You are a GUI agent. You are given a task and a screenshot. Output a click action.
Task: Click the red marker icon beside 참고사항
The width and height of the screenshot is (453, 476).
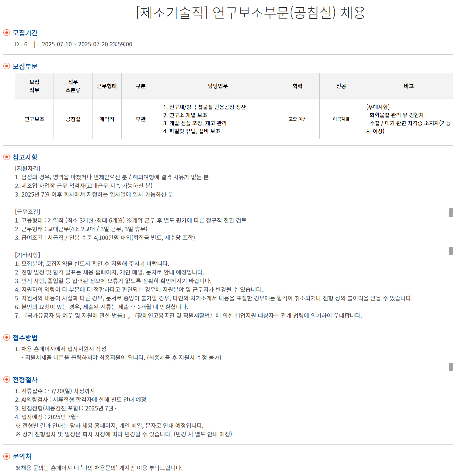pos(6,157)
